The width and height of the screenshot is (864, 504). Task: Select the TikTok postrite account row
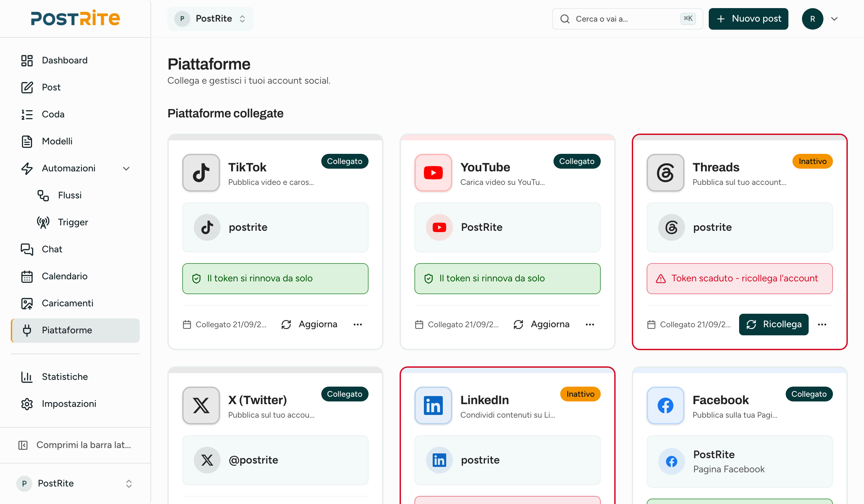tap(275, 227)
